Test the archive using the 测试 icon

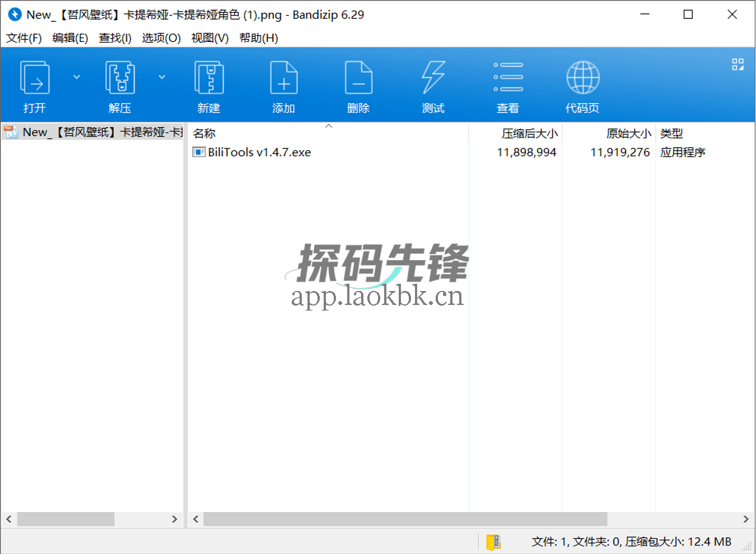433,85
